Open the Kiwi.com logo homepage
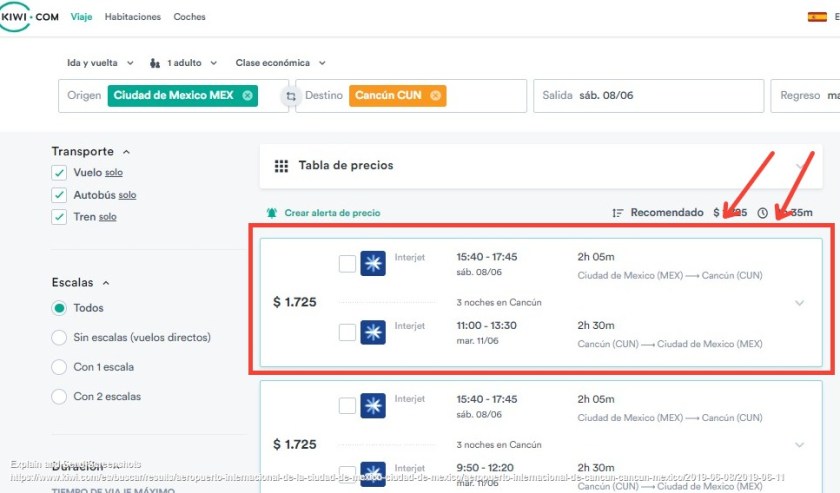 coord(29,17)
